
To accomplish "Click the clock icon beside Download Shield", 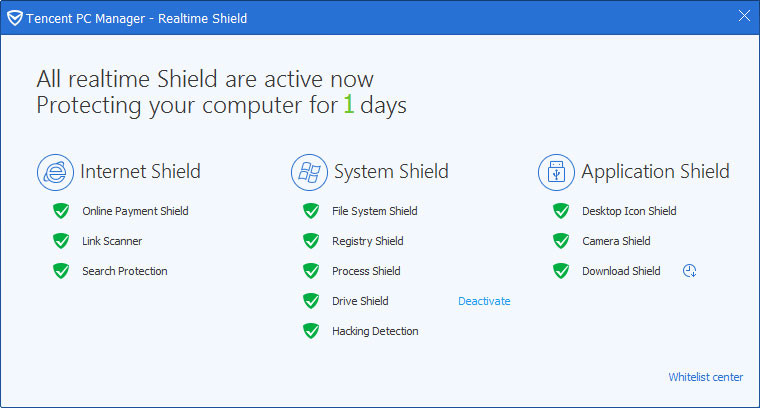I will coord(689,271).
